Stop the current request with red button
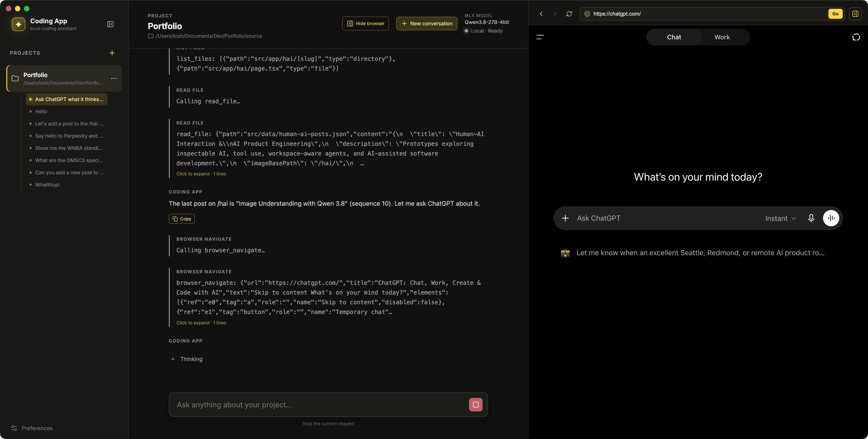The height and width of the screenshot is (439, 868). [476, 405]
